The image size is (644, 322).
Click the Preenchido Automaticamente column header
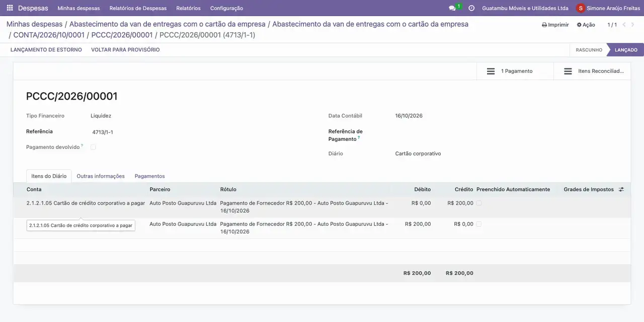(x=513, y=190)
